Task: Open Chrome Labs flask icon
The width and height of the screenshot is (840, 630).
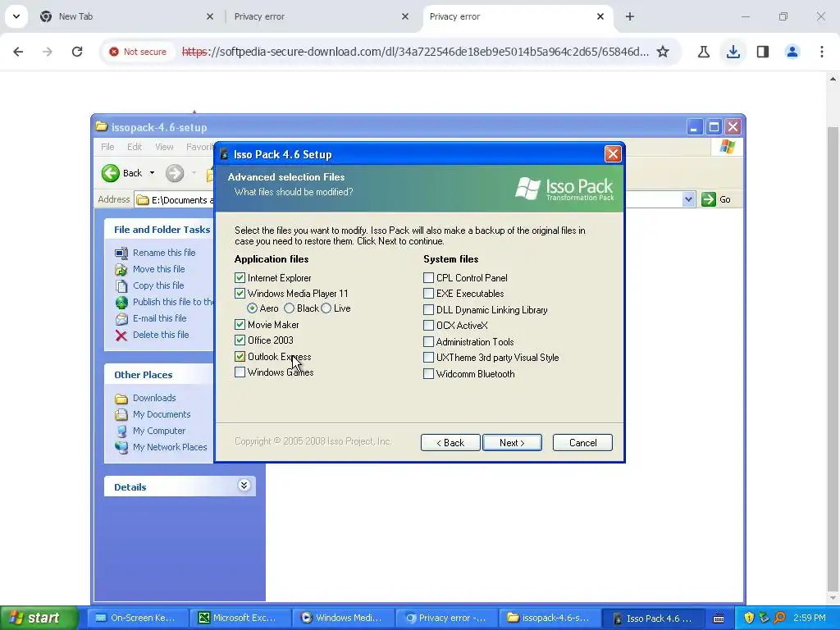Action: point(704,52)
